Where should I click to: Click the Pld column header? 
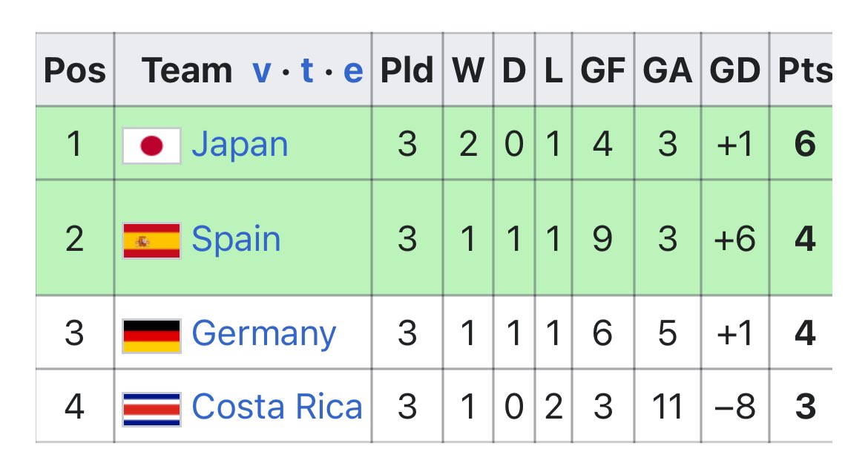(407, 71)
